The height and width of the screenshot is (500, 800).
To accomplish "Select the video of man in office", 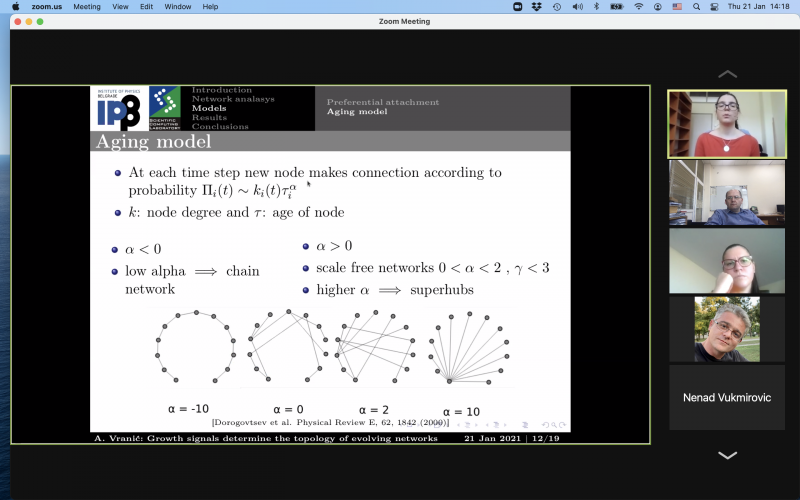I will point(727,193).
